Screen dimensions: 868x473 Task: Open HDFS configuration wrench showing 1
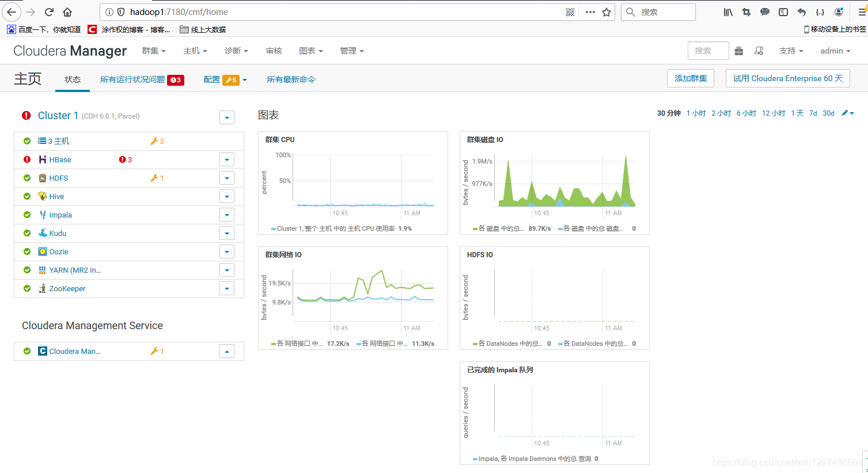click(x=157, y=178)
